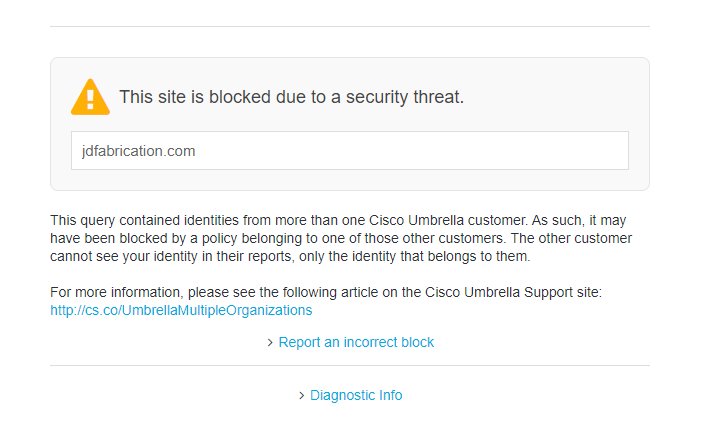
Task: Click the words security threat in heading
Action: 405,97
